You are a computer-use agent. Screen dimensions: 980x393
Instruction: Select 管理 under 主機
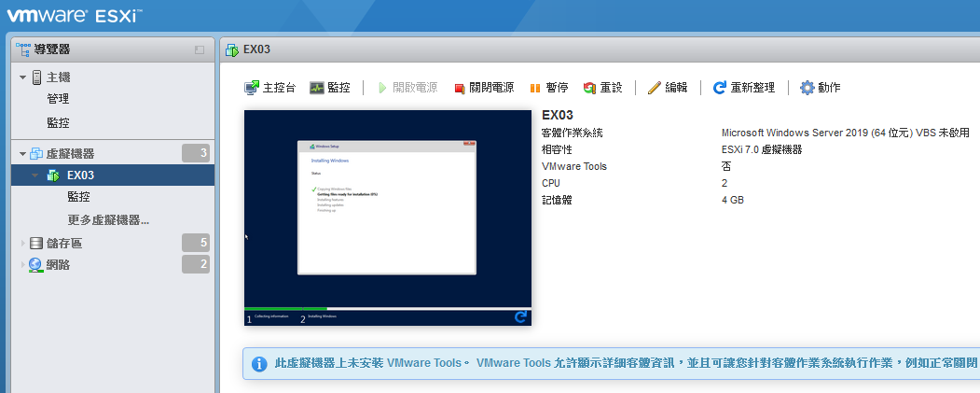(58, 99)
